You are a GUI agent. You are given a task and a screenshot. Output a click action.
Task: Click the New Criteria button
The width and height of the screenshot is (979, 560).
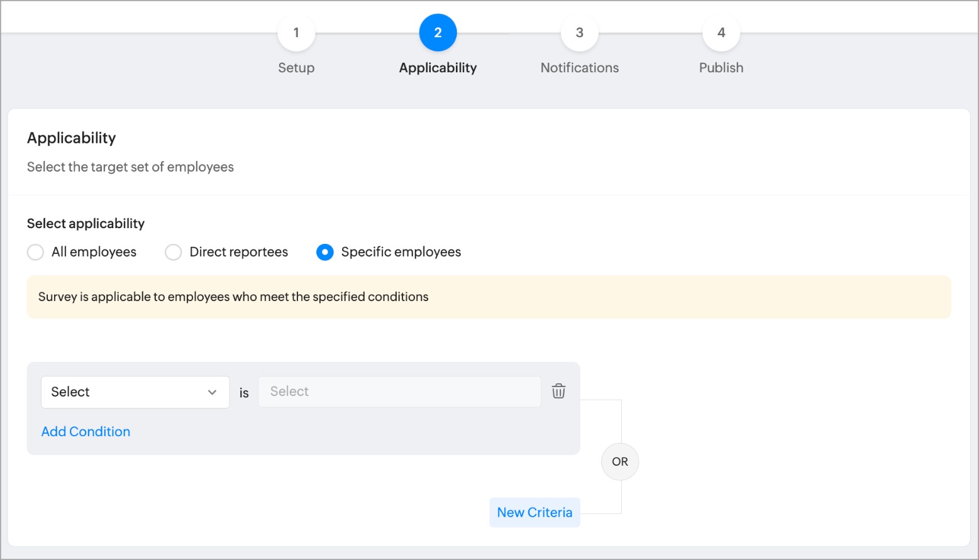click(534, 512)
